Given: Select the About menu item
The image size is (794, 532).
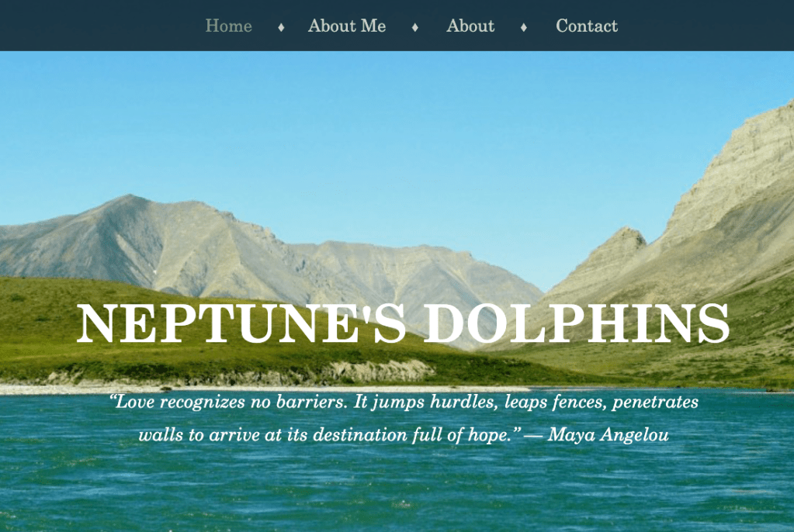Looking at the screenshot, I should (470, 26).
